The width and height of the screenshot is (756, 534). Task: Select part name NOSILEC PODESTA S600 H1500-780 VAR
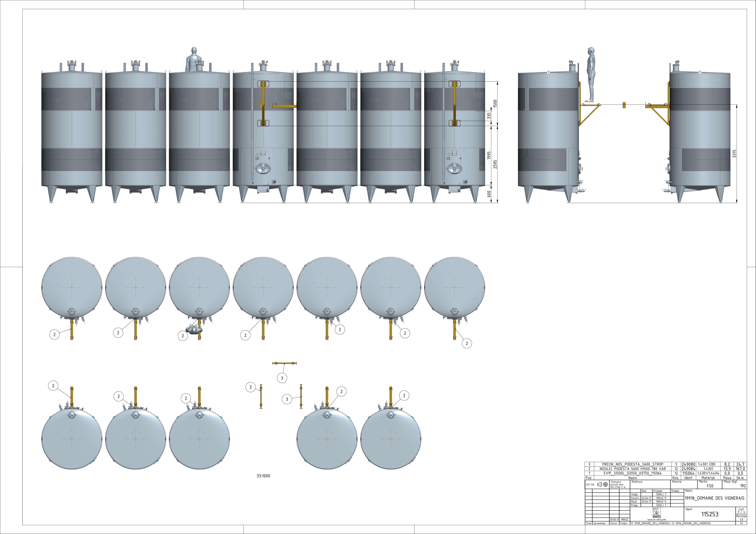click(633, 469)
